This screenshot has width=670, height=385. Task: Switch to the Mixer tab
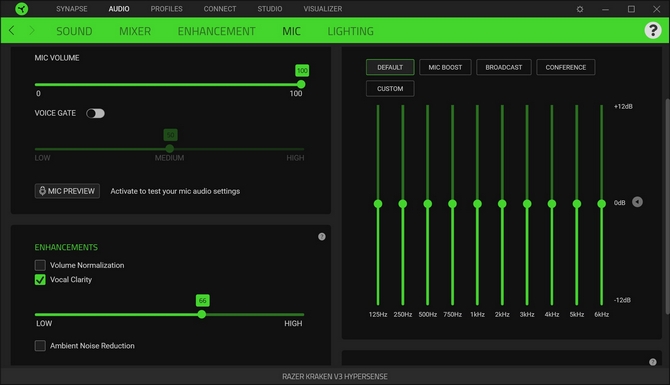click(135, 31)
